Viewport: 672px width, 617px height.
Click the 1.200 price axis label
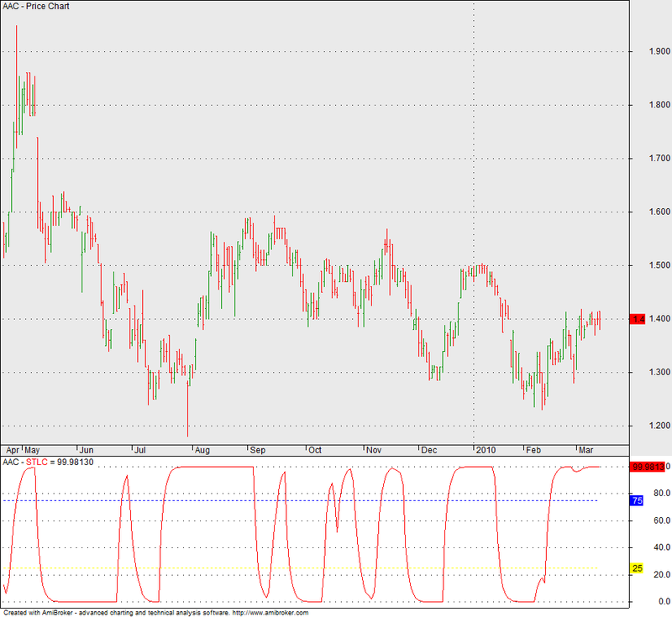click(x=659, y=426)
